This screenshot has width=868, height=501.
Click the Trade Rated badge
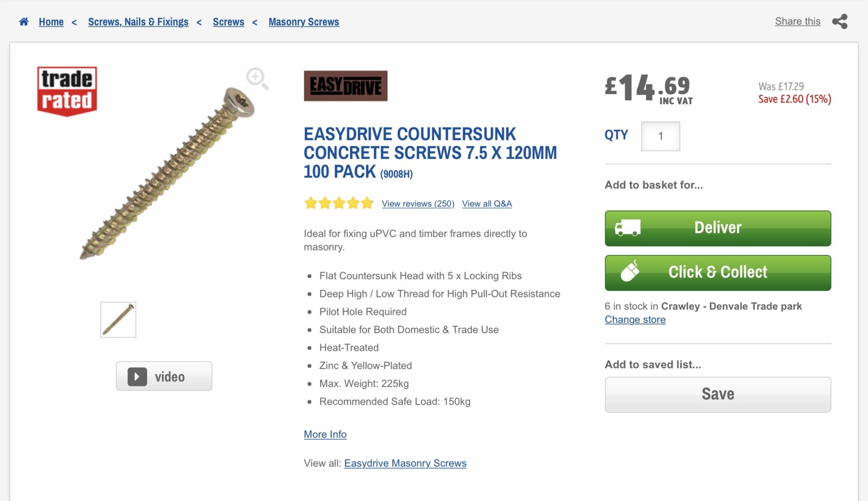point(67,91)
